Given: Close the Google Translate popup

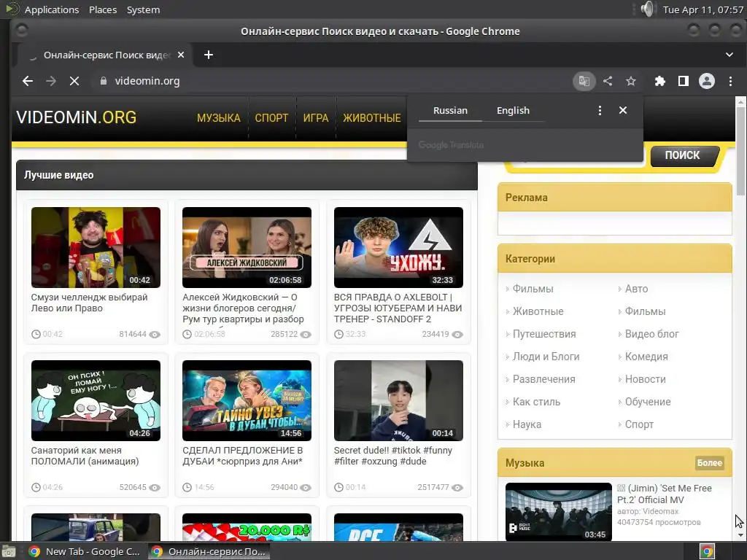Looking at the screenshot, I should pyautogui.click(x=623, y=110).
